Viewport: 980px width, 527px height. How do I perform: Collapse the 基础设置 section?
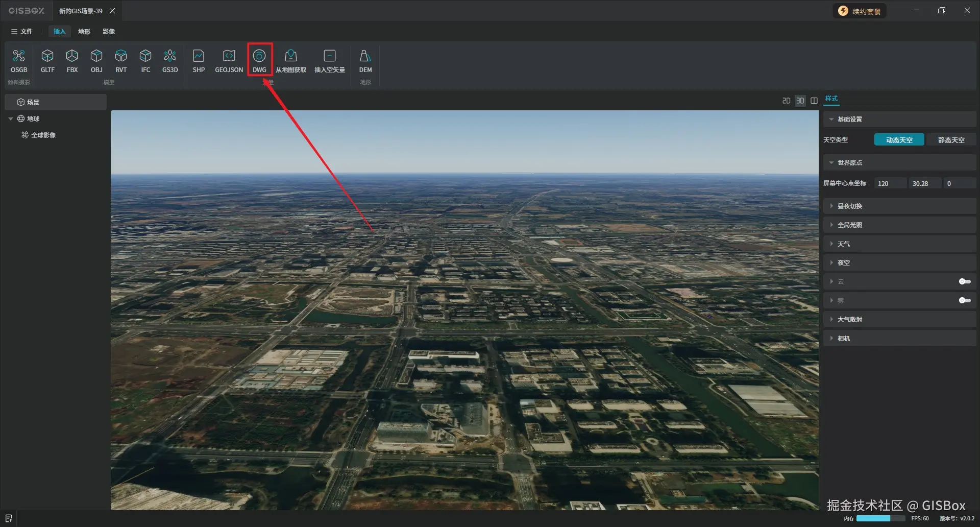tap(899, 119)
